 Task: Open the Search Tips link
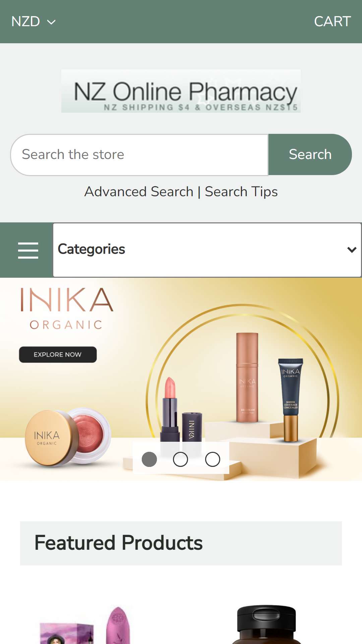(x=241, y=192)
